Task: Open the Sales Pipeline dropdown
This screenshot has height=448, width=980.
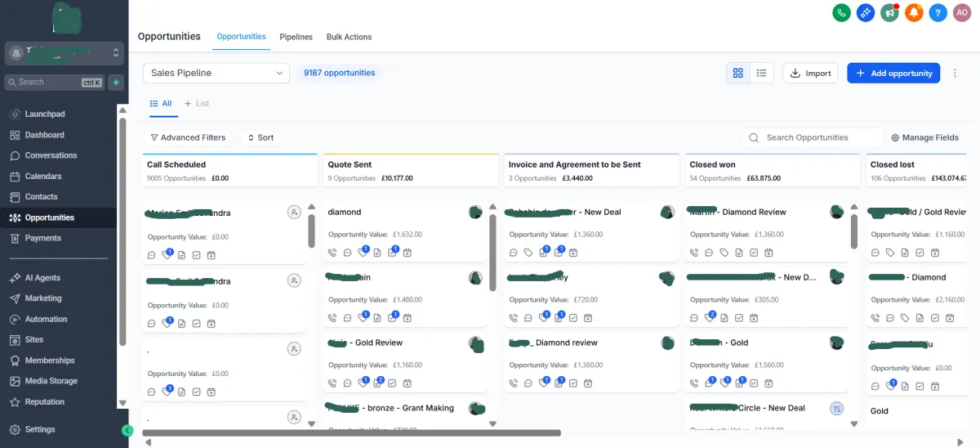Action: pyautogui.click(x=216, y=73)
